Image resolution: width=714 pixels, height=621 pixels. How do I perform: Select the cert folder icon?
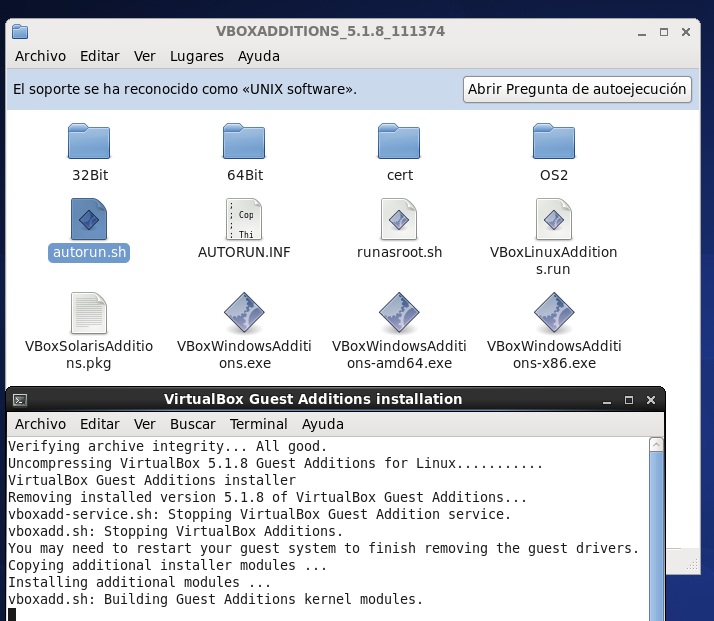[399, 141]
